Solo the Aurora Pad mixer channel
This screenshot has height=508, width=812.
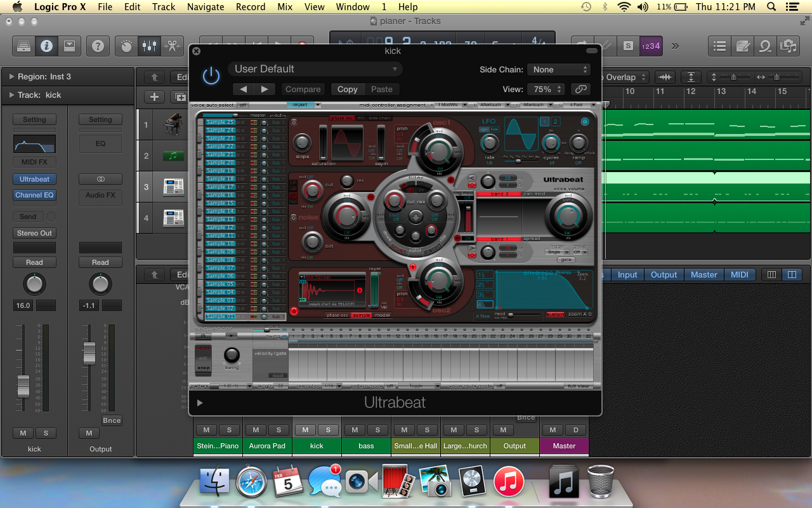pyautogui.click(x=278, y=430)
